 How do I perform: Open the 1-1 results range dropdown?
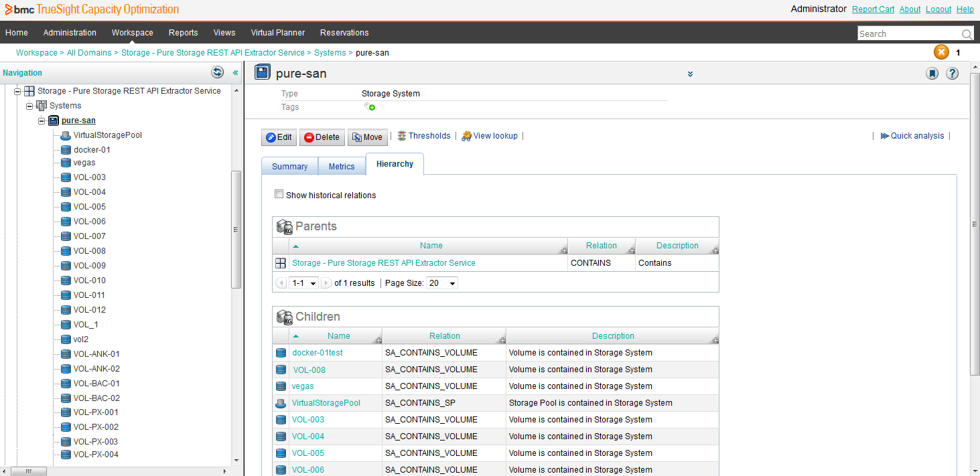(x=303, y=283)
